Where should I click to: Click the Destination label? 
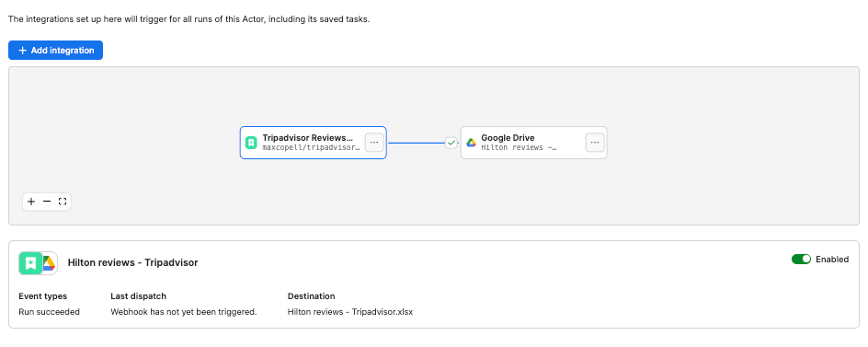(311, 296)
